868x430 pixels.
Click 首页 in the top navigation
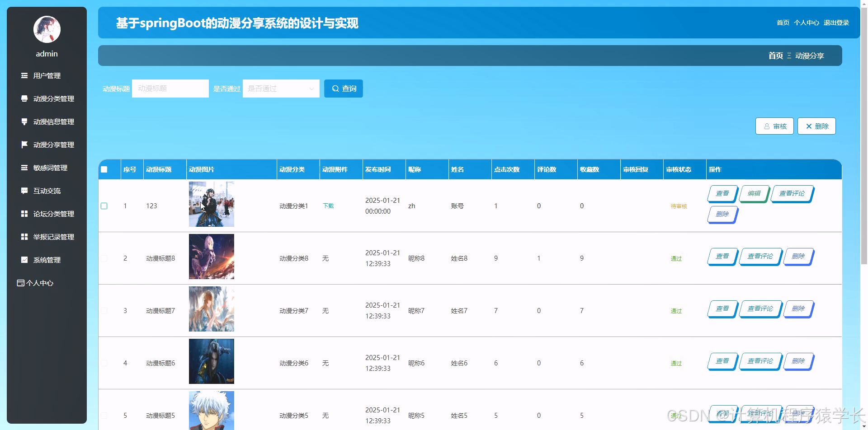(782, 23)
